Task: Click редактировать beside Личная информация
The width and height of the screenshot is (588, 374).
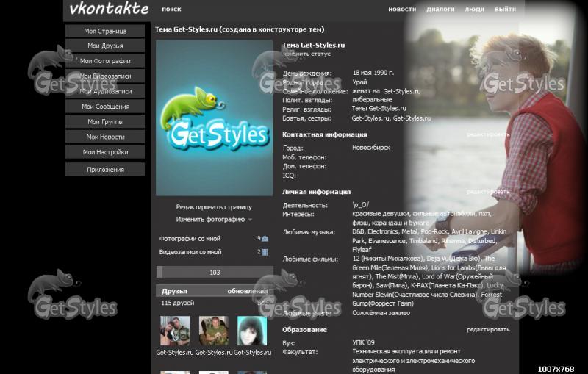Action: (x=488, y=192)
